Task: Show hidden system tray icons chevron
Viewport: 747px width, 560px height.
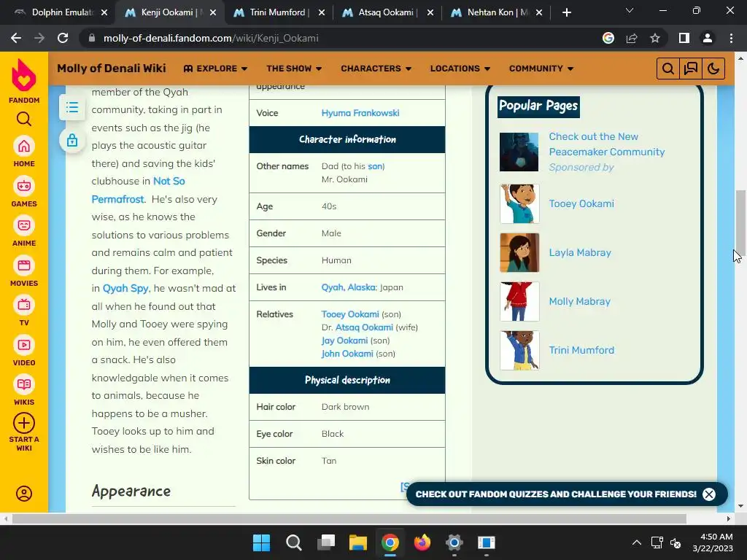Action: pos(636,542)
